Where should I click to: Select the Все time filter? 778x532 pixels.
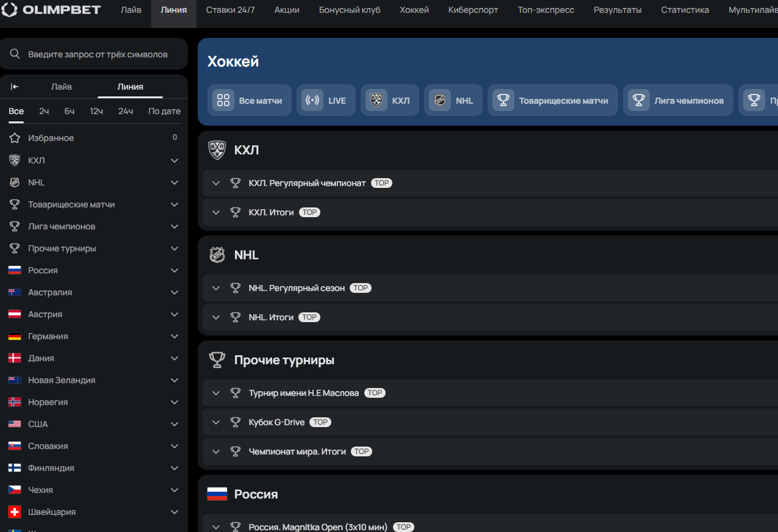pos(16,111)
